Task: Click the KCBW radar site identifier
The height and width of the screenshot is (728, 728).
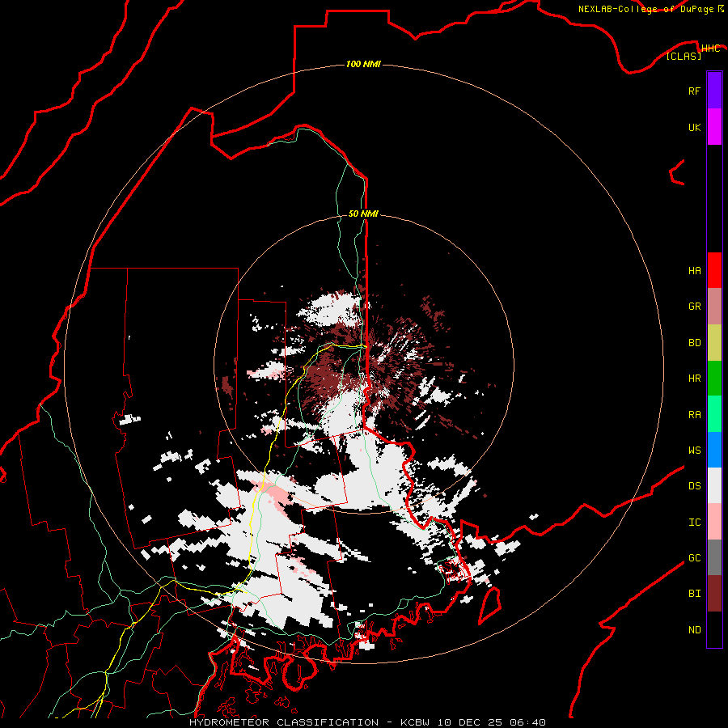Action: (x=416, y=722)
